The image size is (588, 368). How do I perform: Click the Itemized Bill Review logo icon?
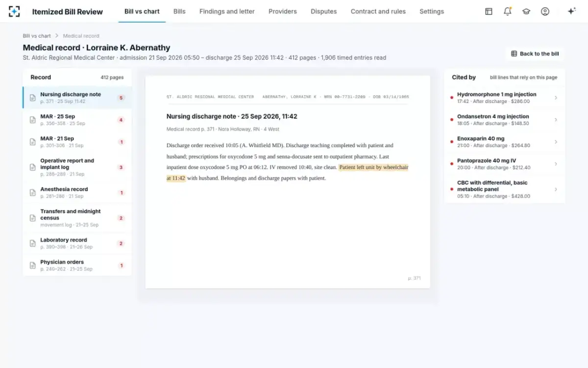pyautogui.click(x=14, y=11)
